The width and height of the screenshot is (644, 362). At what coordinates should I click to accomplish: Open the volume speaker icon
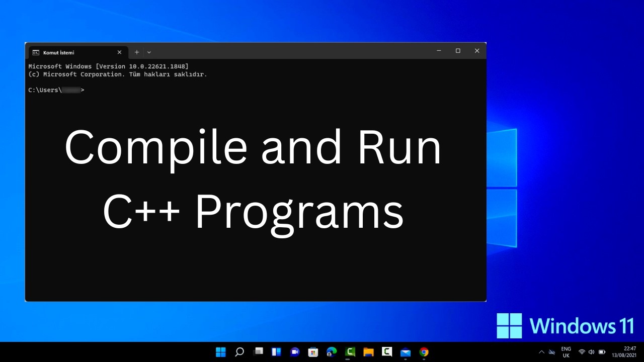pyautogui.click(x=591, y=352)
